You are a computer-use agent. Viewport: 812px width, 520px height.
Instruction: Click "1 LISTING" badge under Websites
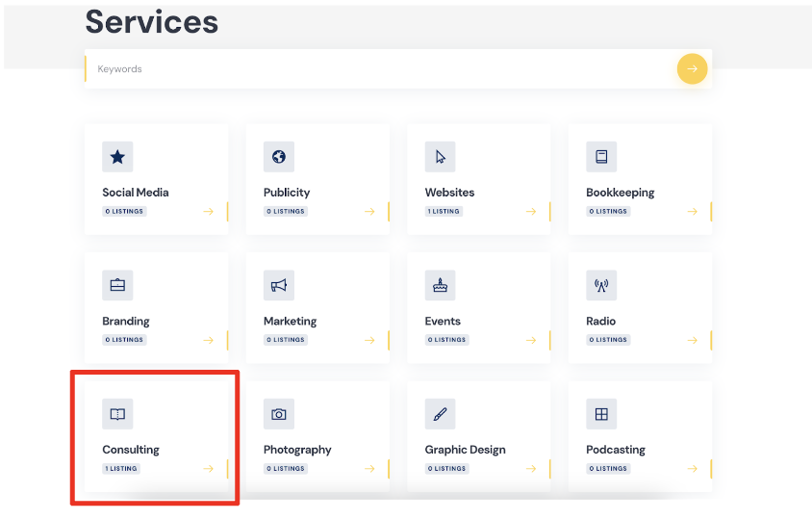pos(444,212)
